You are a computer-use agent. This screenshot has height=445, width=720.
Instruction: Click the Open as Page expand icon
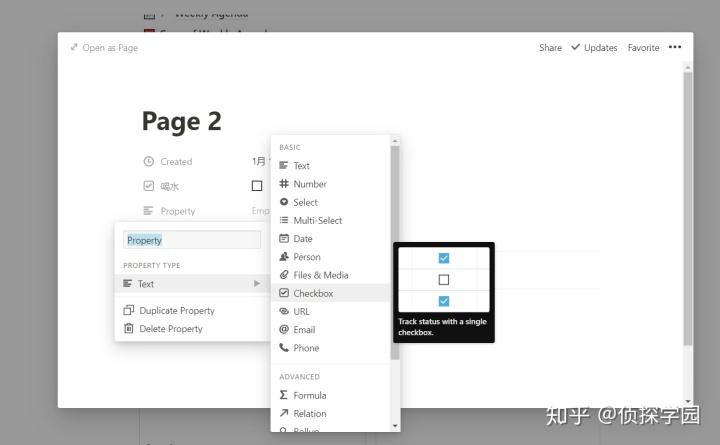[74, 47]
